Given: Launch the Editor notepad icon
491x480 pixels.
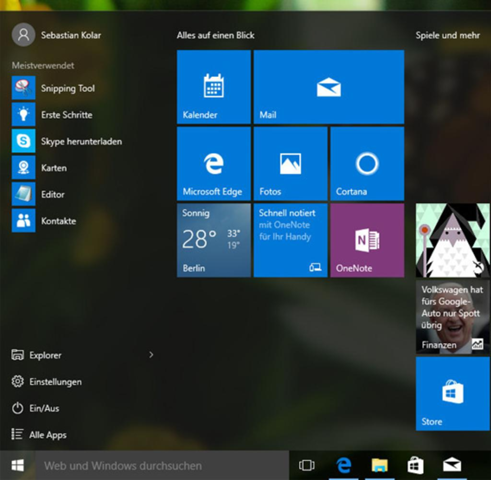Looking at the screenshot, I should tap(23, 194).
